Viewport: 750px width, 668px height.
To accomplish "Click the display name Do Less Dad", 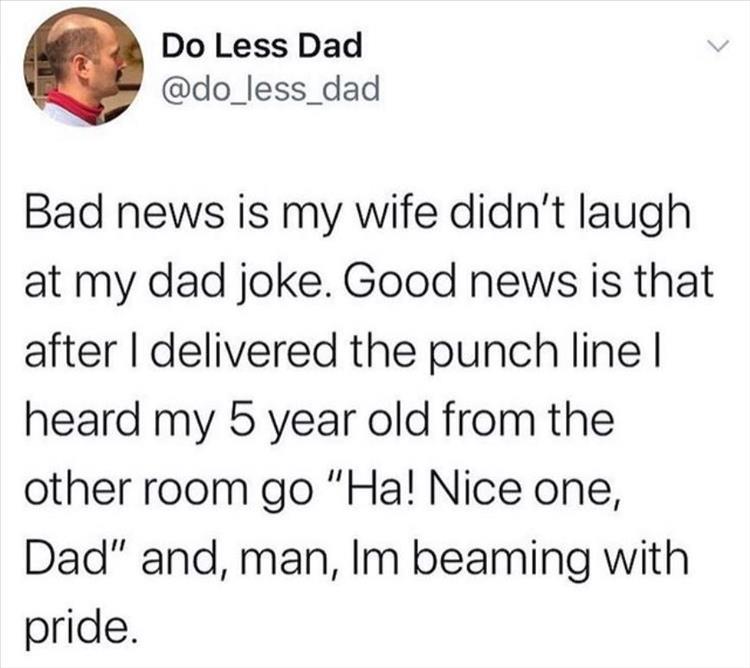I will (262, 47).
